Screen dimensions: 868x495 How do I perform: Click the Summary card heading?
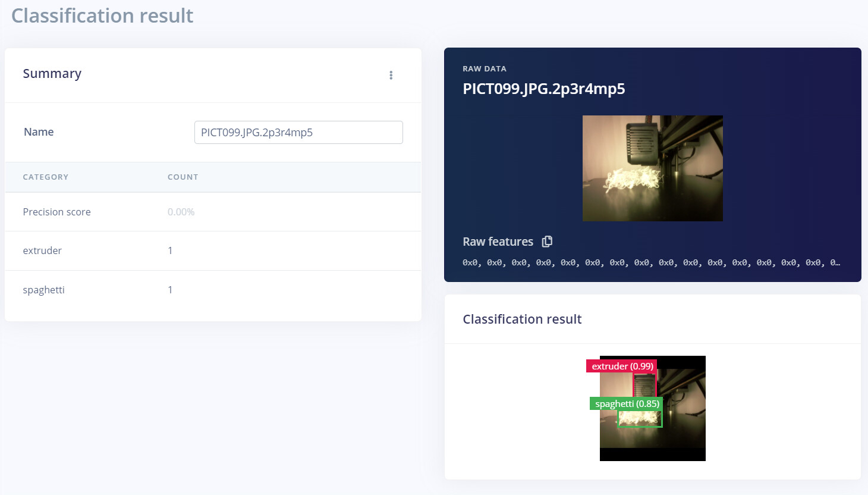coord(52,74)
